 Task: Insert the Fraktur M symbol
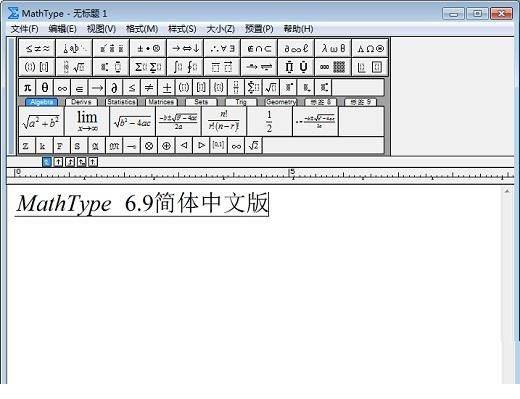(x=114, y=146)
